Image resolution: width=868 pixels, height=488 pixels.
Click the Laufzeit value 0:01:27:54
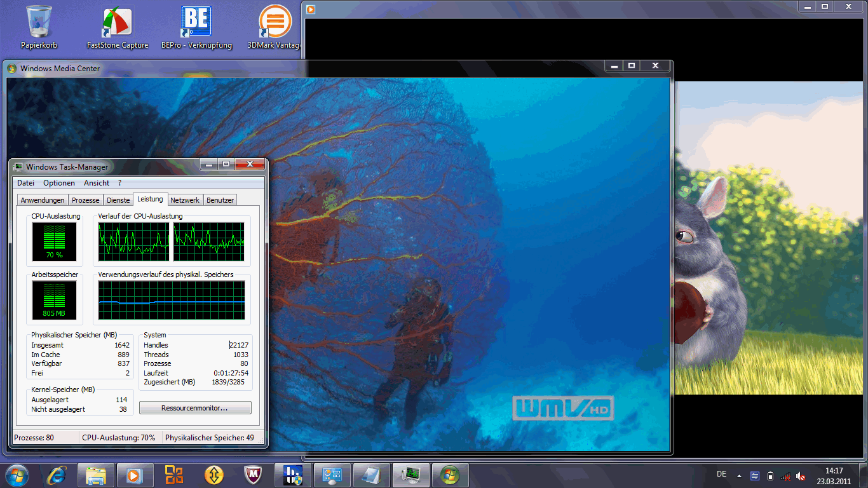231,373
